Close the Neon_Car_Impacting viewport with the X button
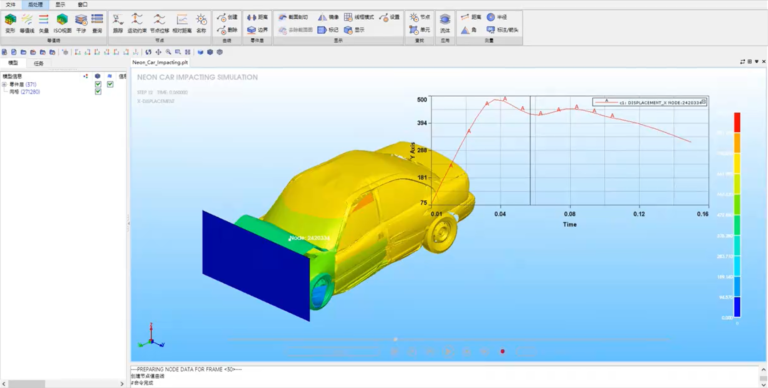Image resolution: width=768 pixels, height=388 pixels. [x=764, y=62]
